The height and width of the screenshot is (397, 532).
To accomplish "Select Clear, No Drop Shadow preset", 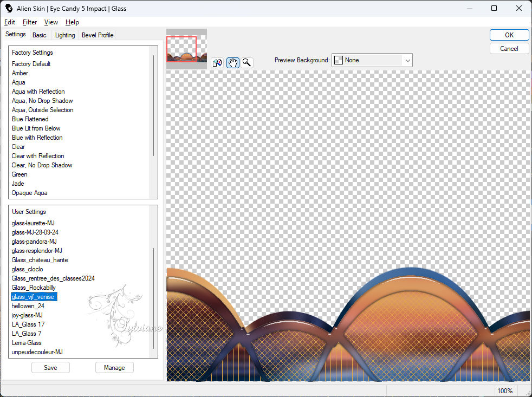I will click(x=42, y=165).
